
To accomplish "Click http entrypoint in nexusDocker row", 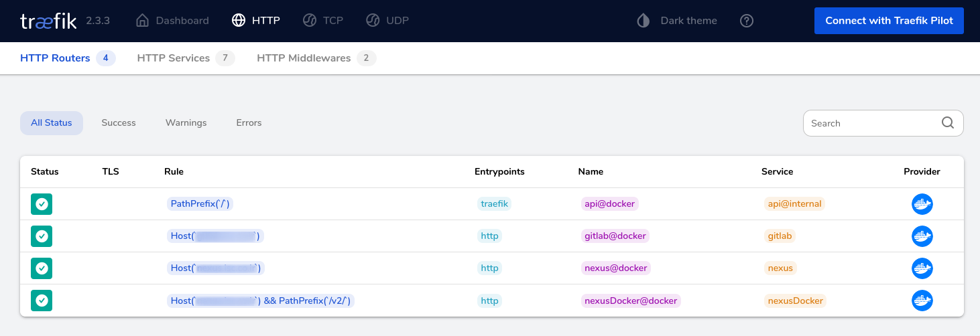I will click(489, 301).
